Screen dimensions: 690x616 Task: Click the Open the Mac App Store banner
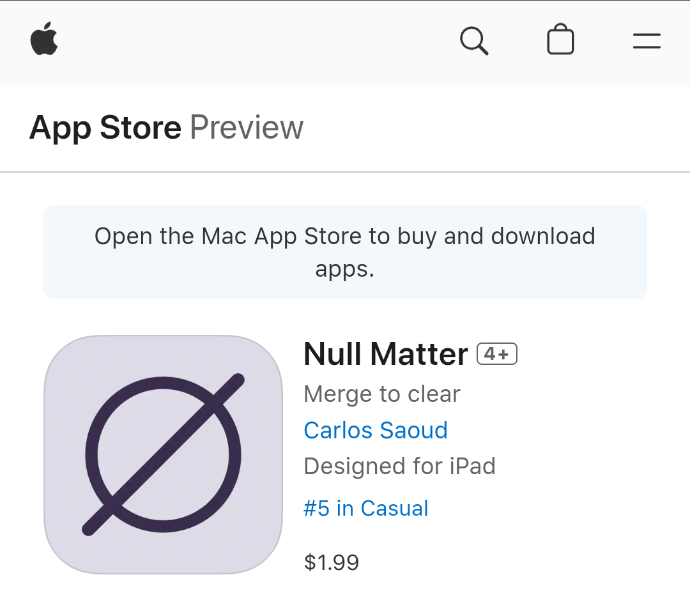pyautogui.click(x=345, y=252)
